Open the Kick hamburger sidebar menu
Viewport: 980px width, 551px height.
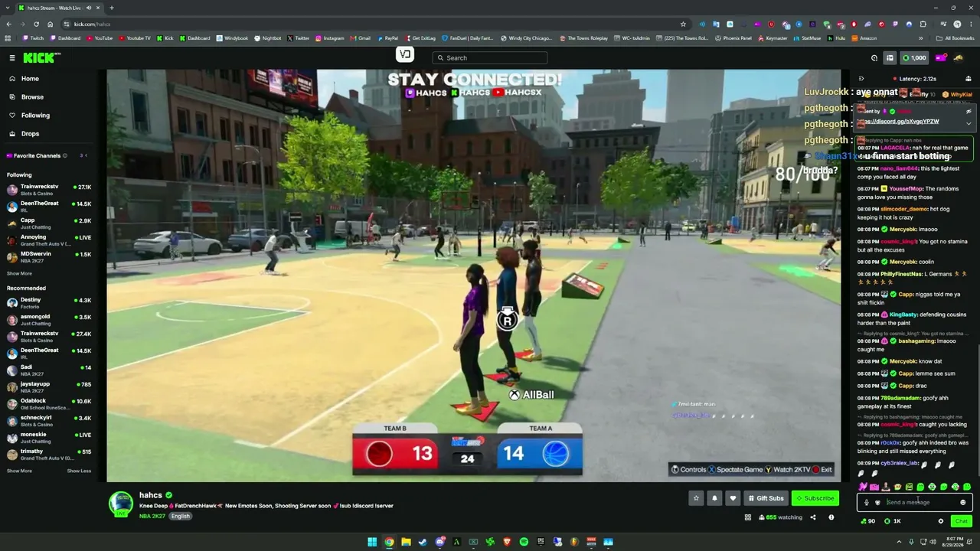12,57
